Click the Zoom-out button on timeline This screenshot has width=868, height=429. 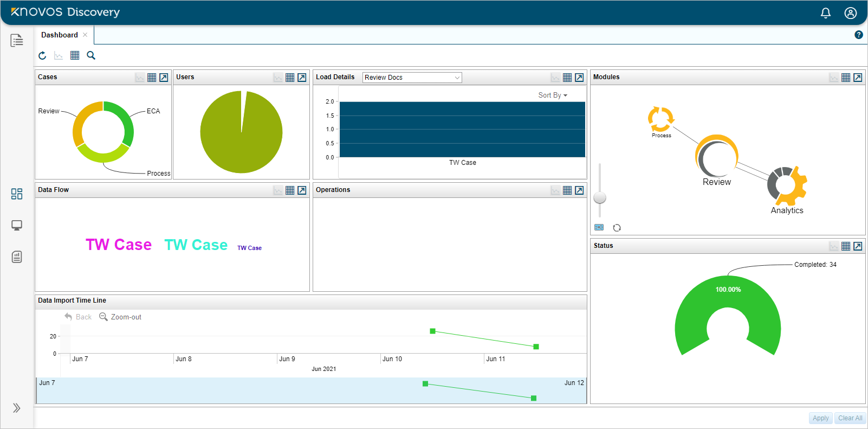[x=120, y=317]
